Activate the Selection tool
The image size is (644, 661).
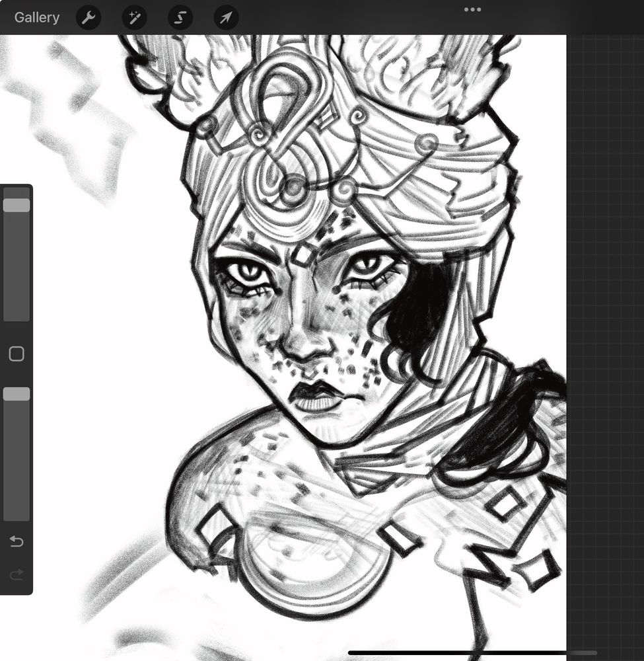point(180,18)
